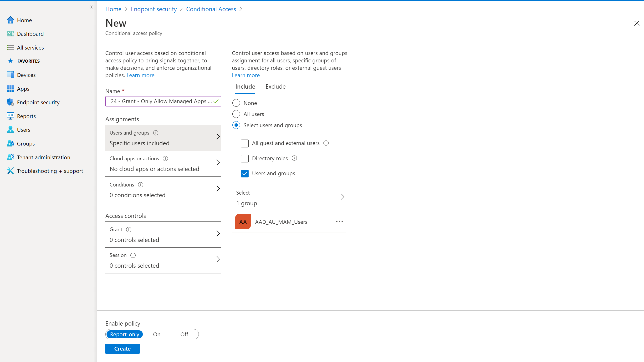Open the Tenant administration gear icon
644x362 pixels.
click(x=10, y=157)
